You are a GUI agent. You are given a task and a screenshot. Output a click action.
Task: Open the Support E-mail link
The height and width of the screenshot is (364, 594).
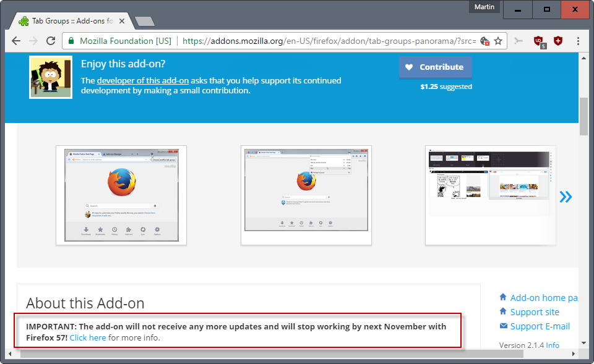tap(540, 326)
